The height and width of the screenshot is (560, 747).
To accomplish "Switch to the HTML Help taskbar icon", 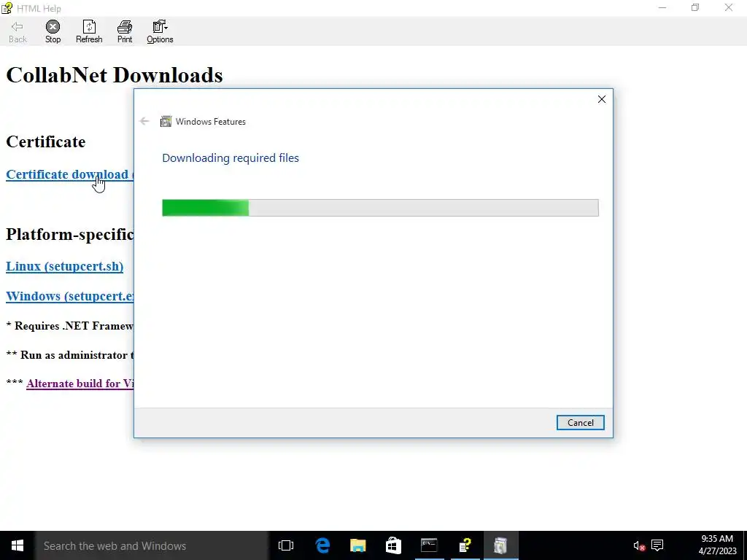I will [465, 545].
